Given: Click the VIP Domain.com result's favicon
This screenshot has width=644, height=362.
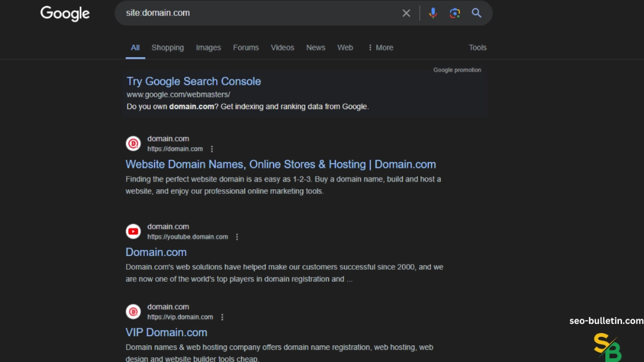Looking at the screenshot, I should [x=133, y=312].
